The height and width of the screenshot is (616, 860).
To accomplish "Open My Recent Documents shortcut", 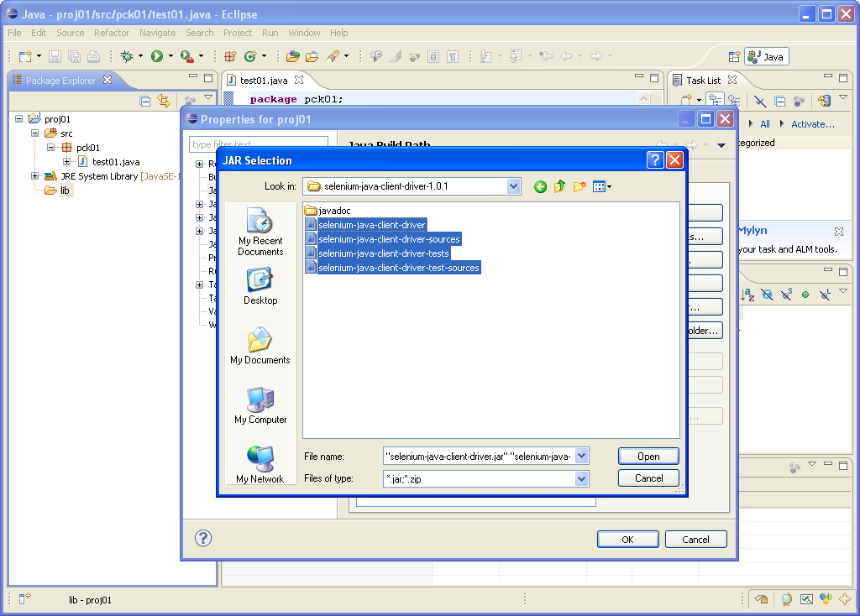I will pyautogui.click(x=260, y=232).
